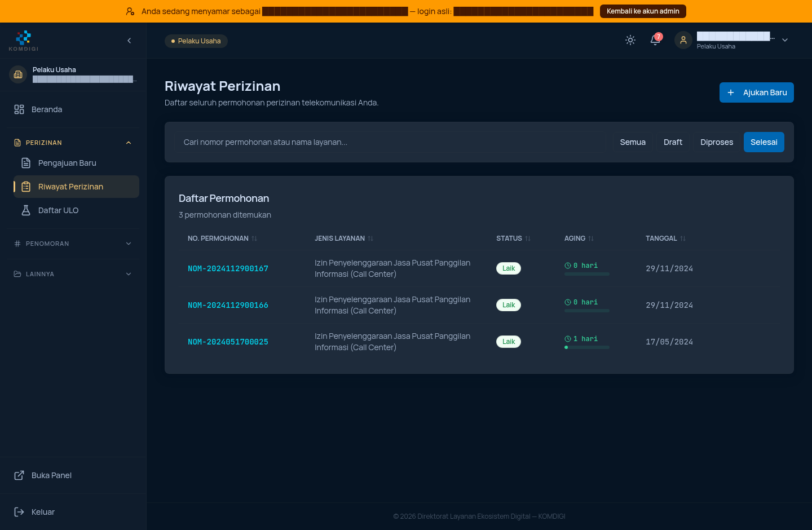Focus the search permohonan input field
The height and width of the screenshot is (530, 812).
[390, 142]
